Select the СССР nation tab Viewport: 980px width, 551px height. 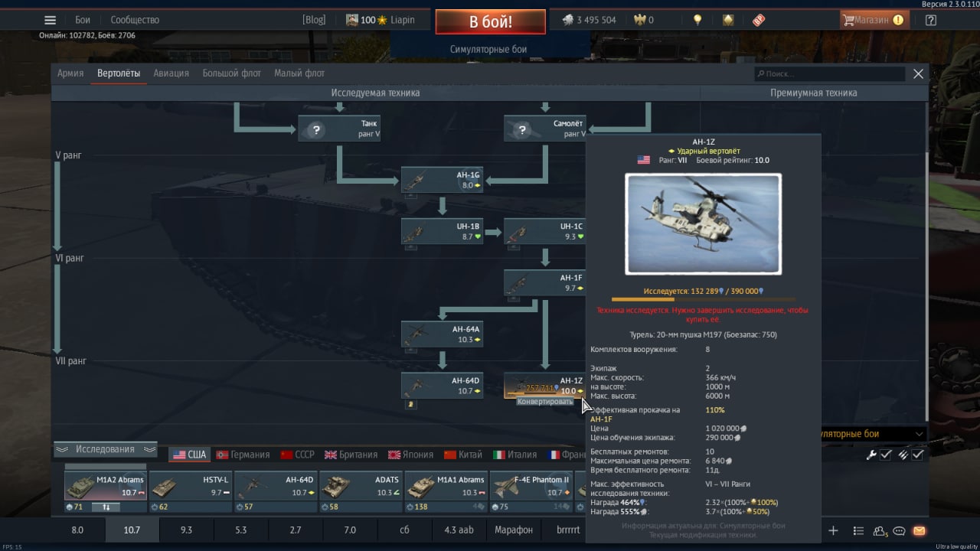297,455
